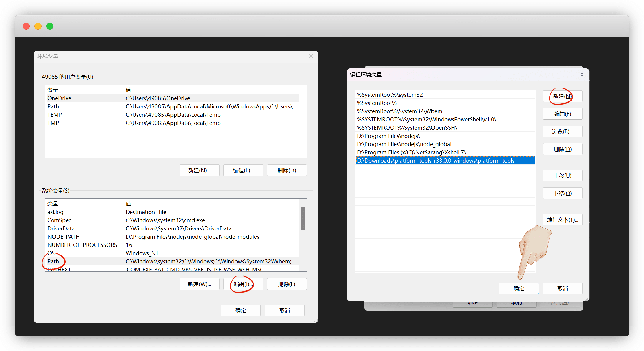
Task: Close the 环境变量 dialog with X
Action: pyautogui.click(x=311, y=56)
